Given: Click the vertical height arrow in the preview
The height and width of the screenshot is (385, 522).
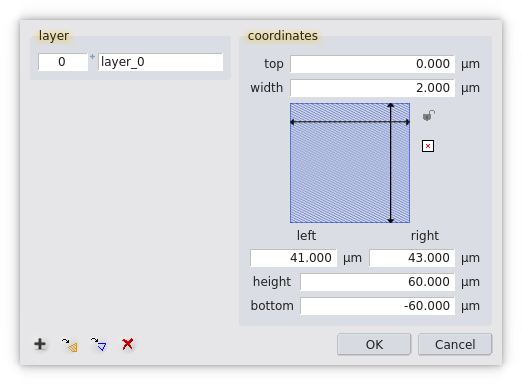Looking at the screenshot, I should point(391,163).
